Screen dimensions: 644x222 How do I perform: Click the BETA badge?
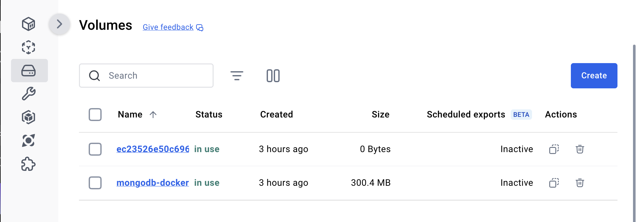(521, 115)
